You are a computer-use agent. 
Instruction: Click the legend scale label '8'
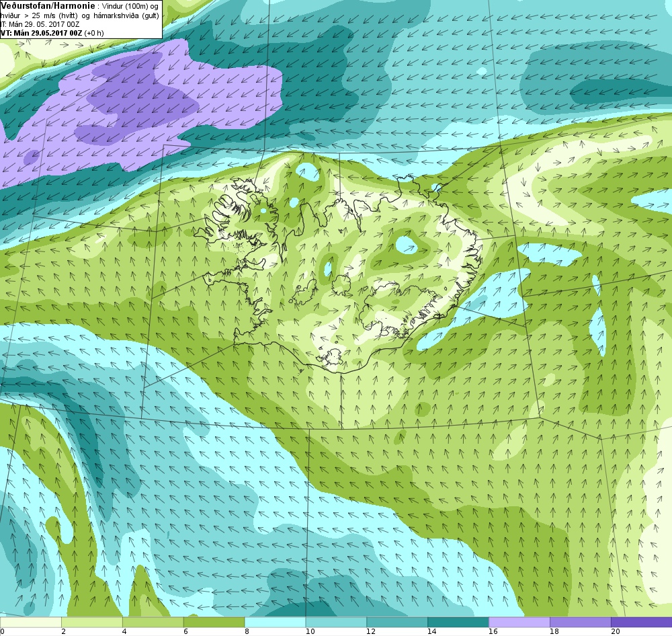(247, 632)
